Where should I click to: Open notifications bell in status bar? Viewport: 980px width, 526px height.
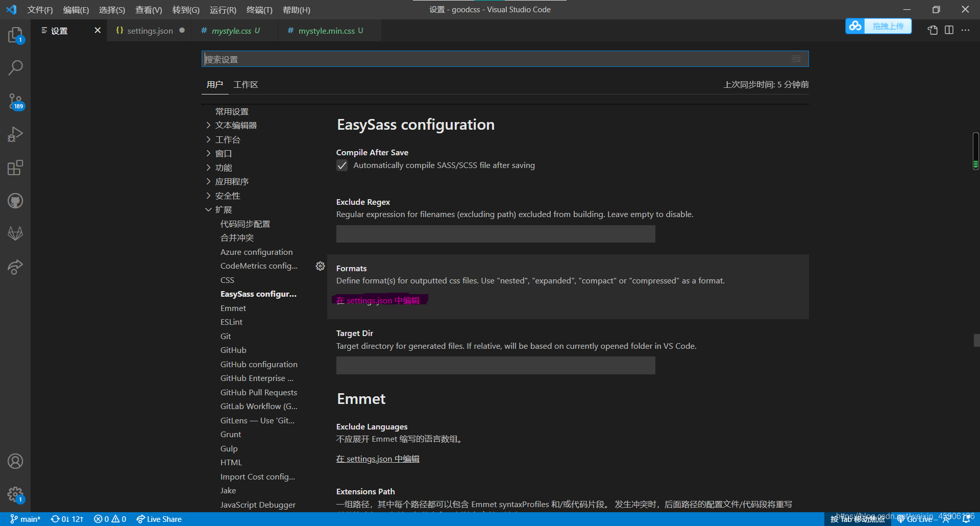(x=966, y=519)
